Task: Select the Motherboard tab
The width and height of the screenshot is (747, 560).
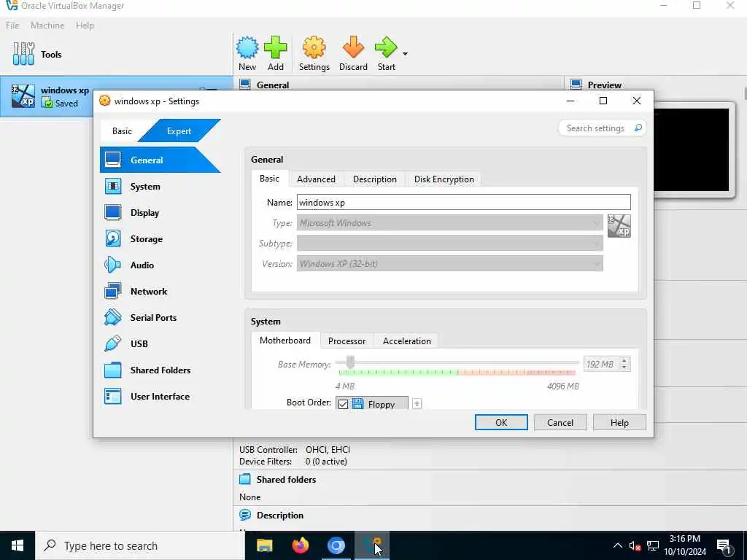Action: coord(285,341)
